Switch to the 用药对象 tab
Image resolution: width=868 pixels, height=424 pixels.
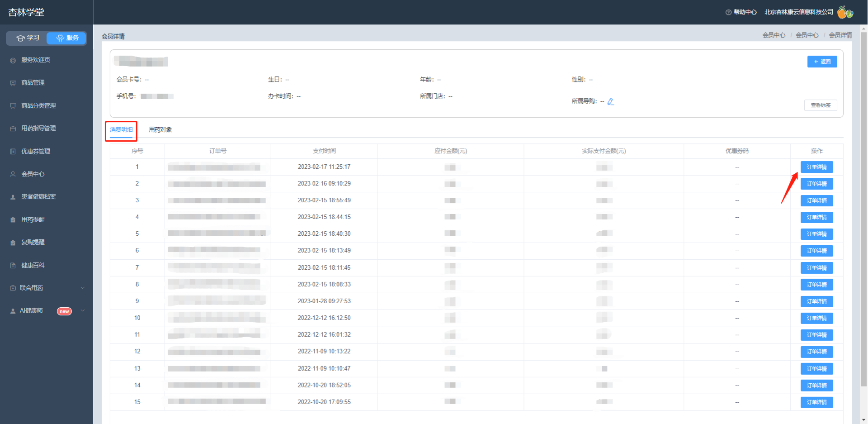click(160, 130)
